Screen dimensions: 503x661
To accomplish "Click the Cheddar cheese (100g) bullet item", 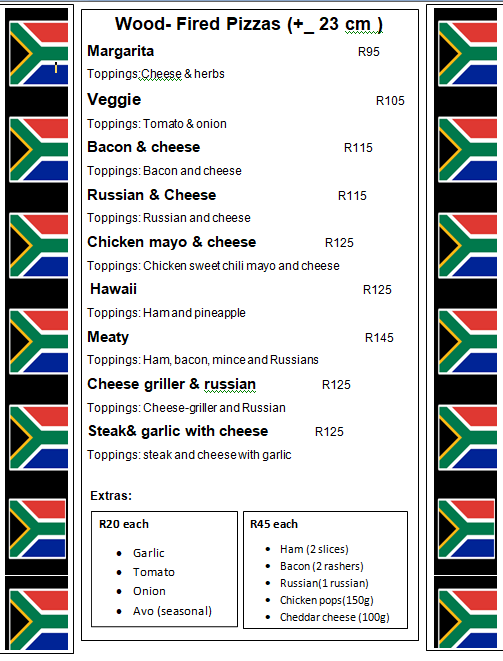I will click(335, 617).
